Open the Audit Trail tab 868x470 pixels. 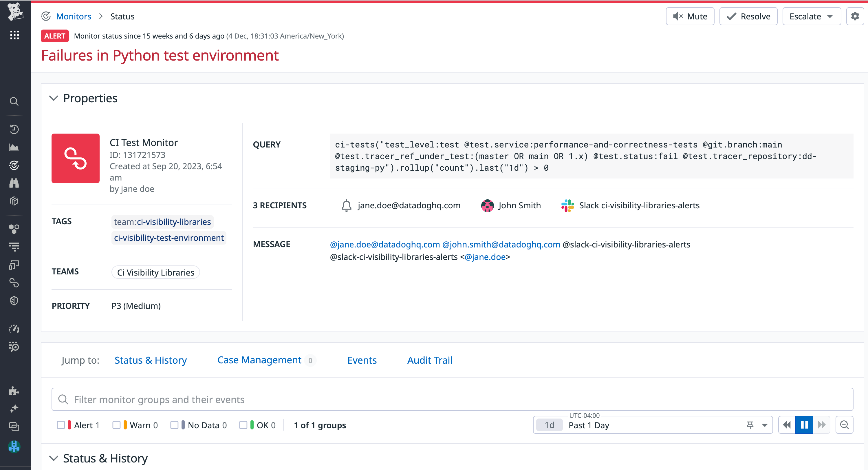pyautogui.click(x=430, y=360)
